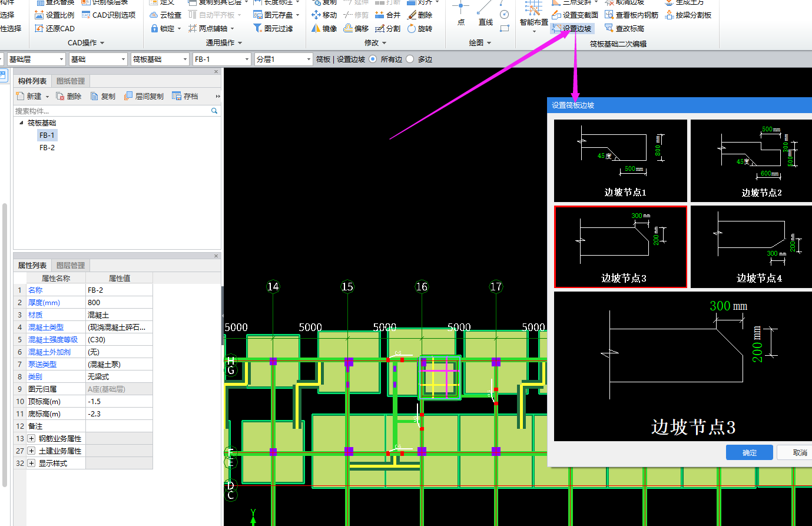Select the 偏移 offset tool
The height and width of the screenshot is (526, 812).
coord(356,28)
